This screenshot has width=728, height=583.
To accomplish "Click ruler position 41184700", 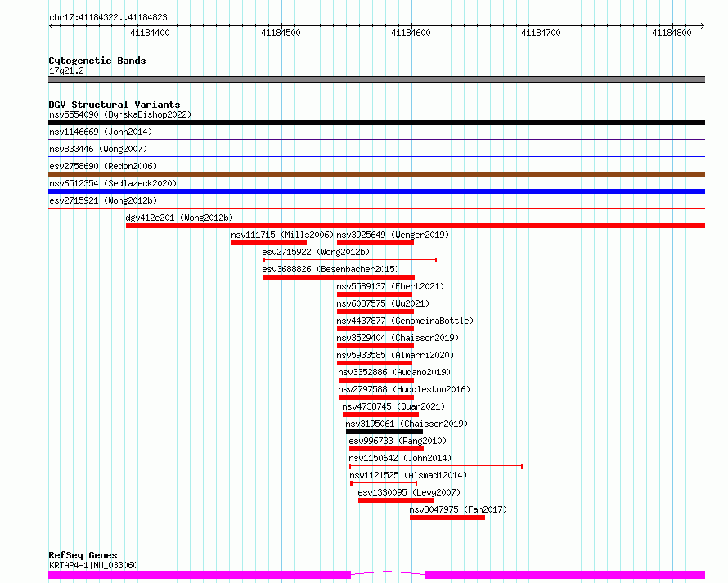I will 541,33.
